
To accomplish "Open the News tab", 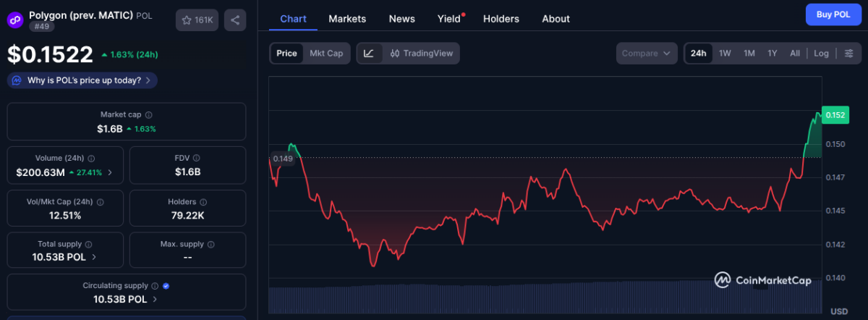I will 401,19.
